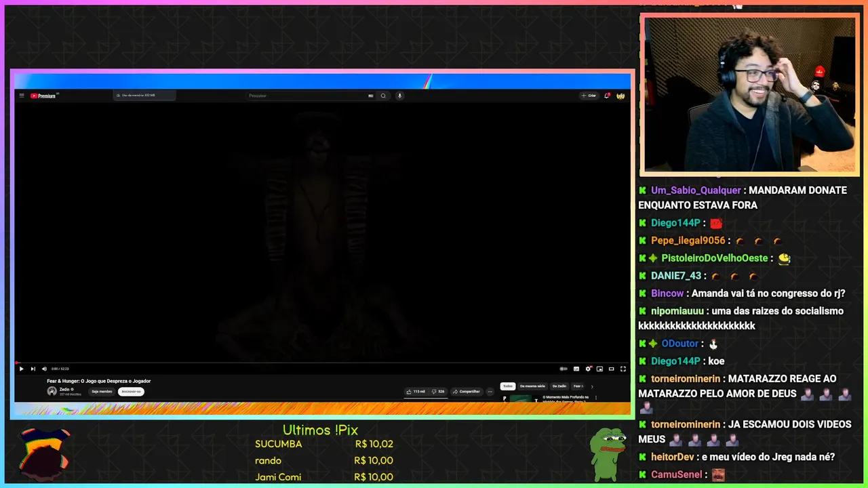Screen dimensions: 868x488
Task: Click username PistoleiroDoVelhoOeste in chat
Action: pyautogui.click(x=715, y=258)
